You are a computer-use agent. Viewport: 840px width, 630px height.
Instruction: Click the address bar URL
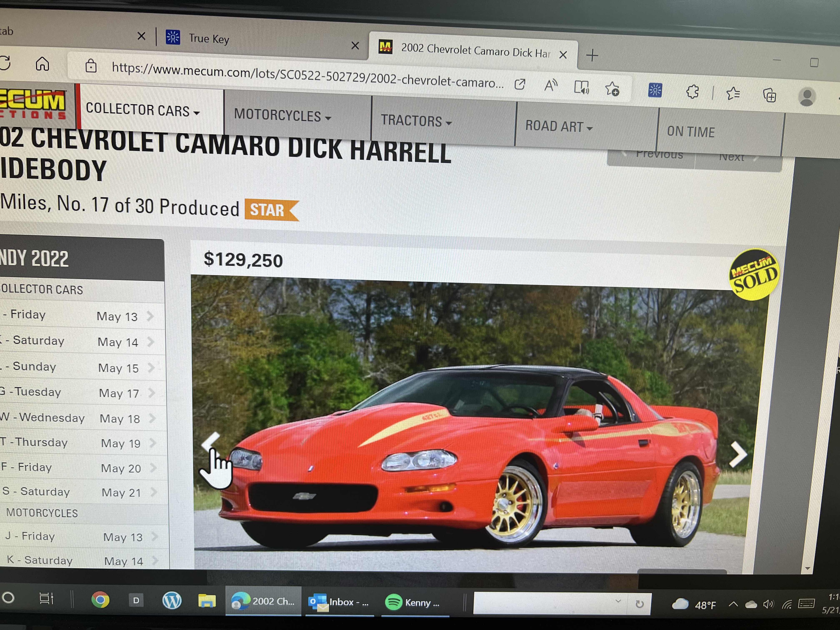307,76
